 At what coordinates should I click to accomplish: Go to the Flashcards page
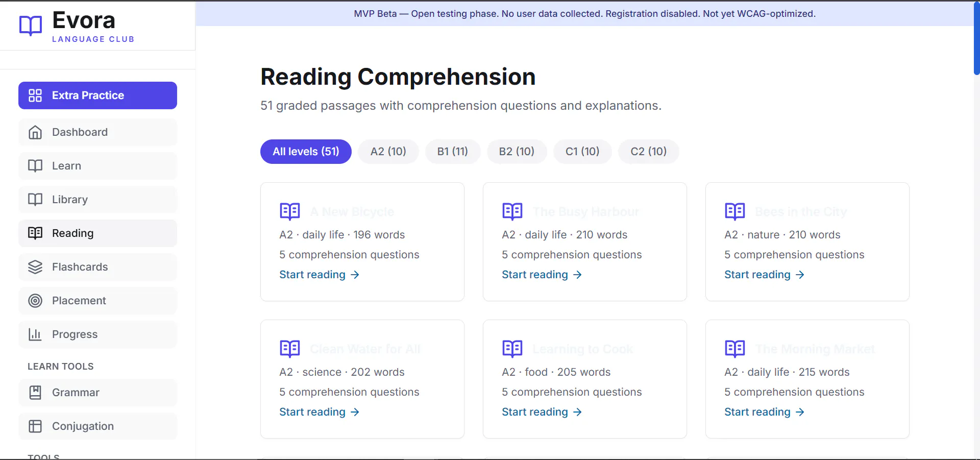[x=97, y=267]
